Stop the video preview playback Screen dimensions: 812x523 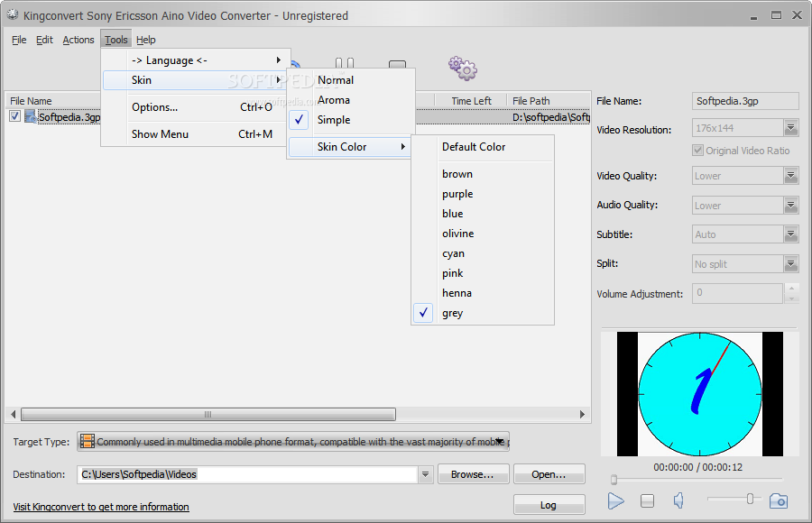point(647,500)
